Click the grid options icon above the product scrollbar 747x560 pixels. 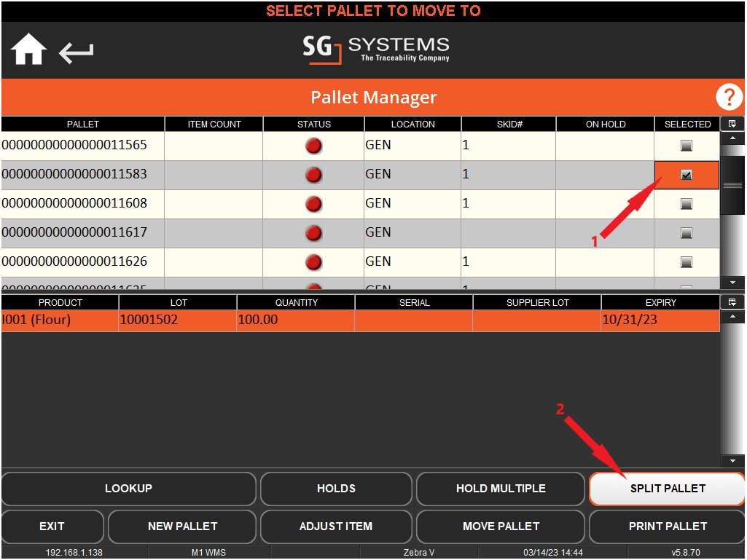[x=732, y=301]
